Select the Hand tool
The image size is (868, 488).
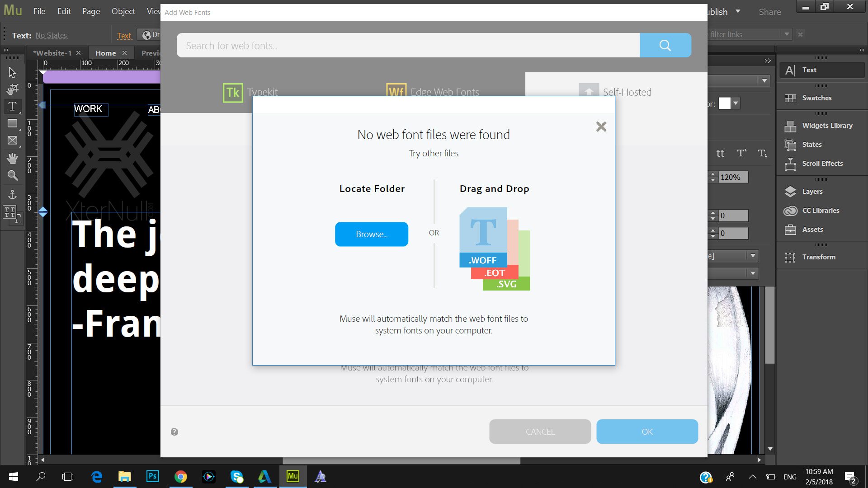pyautogui.click(x=12, y=158)
